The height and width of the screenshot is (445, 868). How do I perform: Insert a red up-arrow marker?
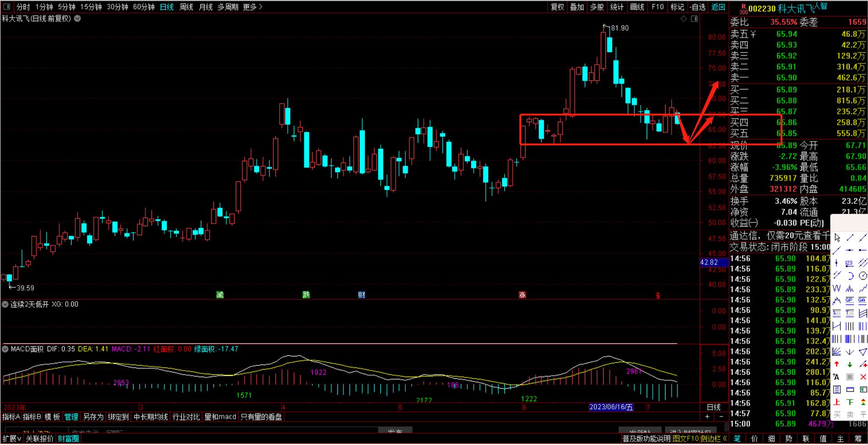(x=837, y=364)
